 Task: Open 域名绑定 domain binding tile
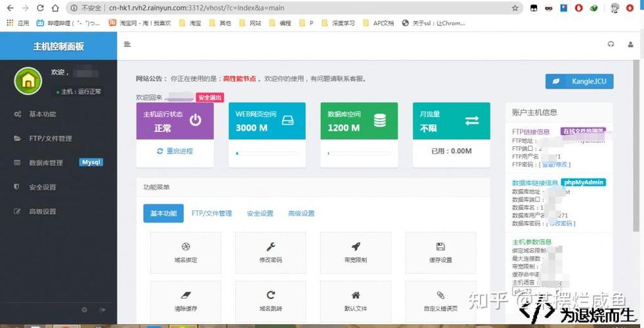tap(186, 253)
